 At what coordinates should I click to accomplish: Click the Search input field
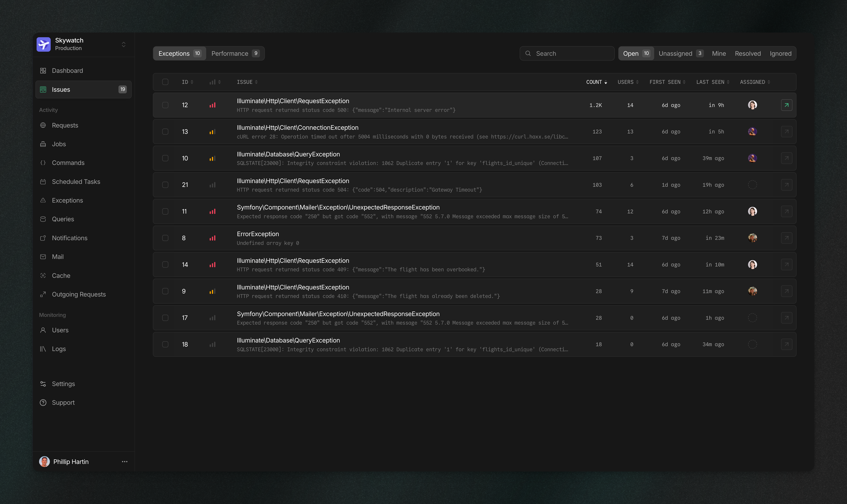(571, 53)
